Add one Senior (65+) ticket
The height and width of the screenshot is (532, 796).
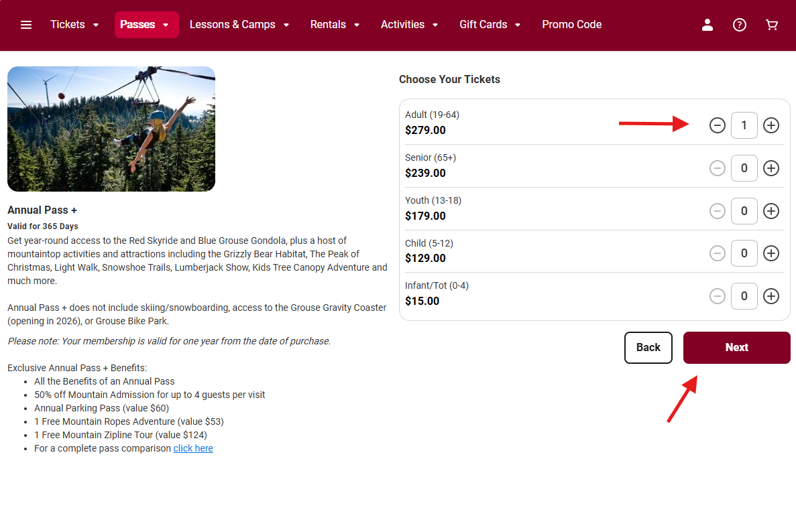point(771,168)
